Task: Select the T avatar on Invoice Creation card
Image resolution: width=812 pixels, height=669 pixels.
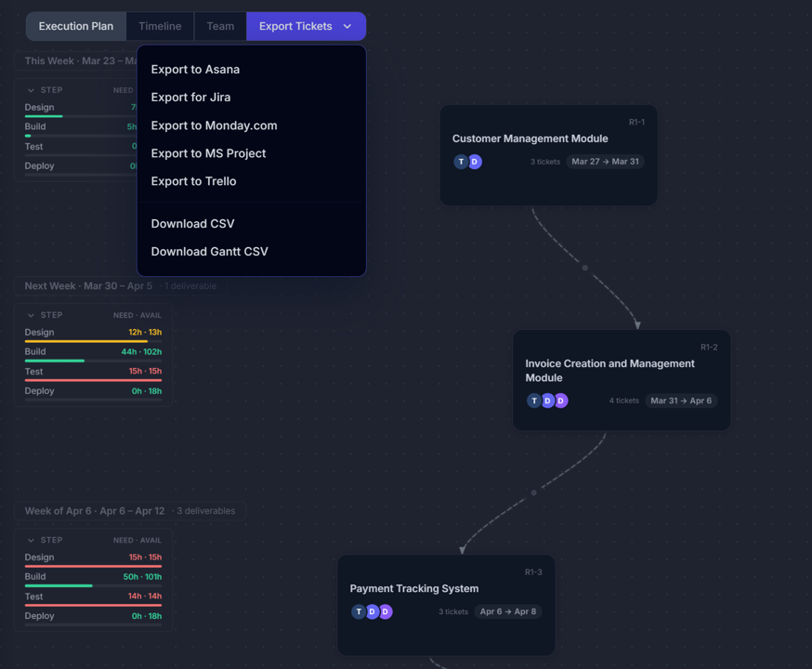Action: click(533, 400)
